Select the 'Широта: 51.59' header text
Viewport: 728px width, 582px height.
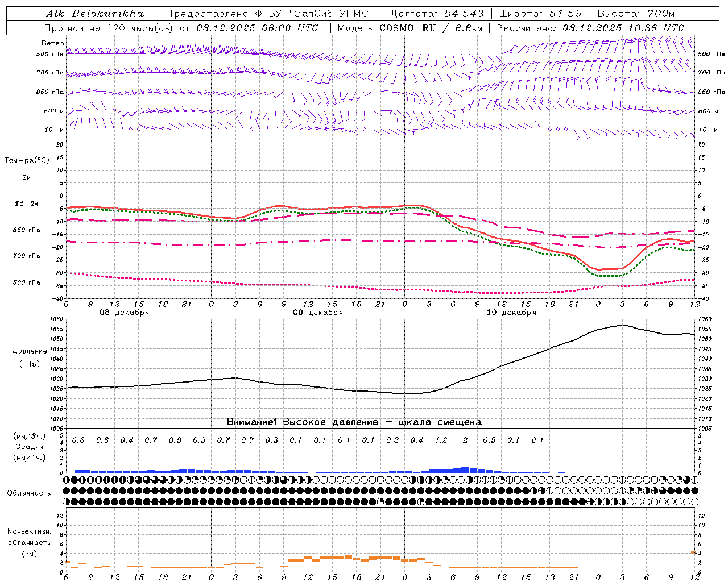tap(540, 14)
